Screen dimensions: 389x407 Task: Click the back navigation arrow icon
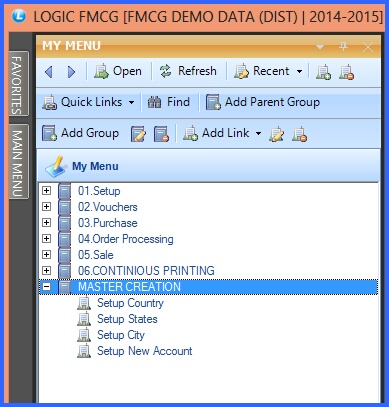point(49,72)
